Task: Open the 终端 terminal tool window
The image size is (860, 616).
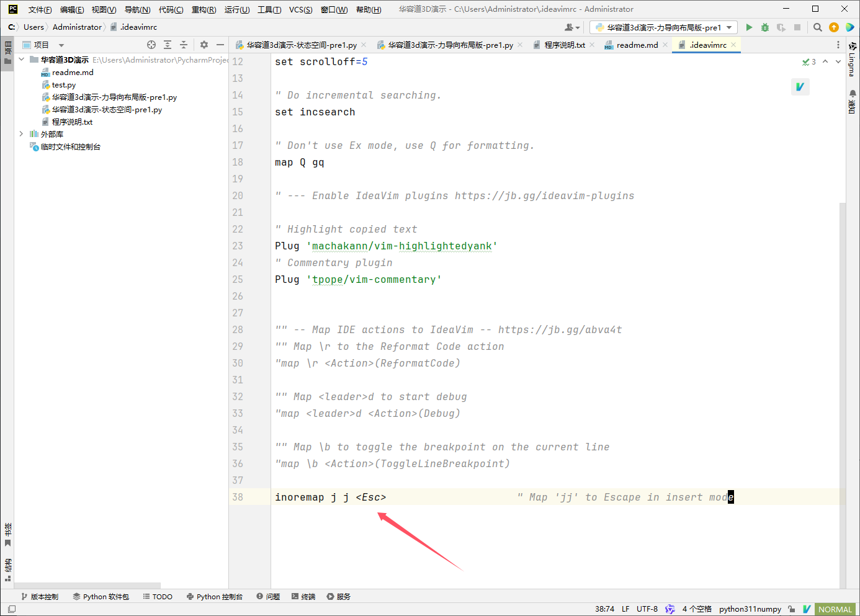Action: pos(303,597)
